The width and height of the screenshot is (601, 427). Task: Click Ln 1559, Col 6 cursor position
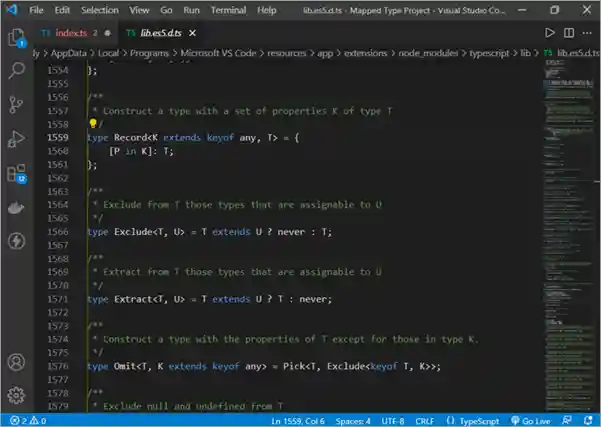click(298, 421)
